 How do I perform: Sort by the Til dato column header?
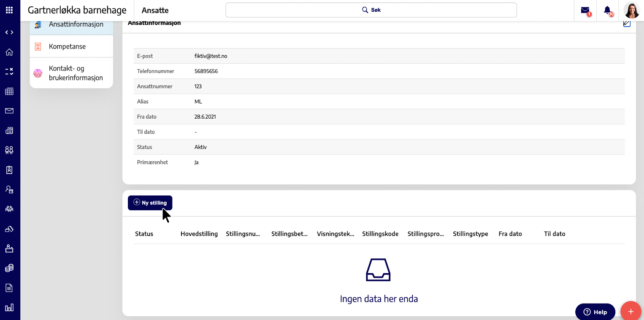click(555, 234)
